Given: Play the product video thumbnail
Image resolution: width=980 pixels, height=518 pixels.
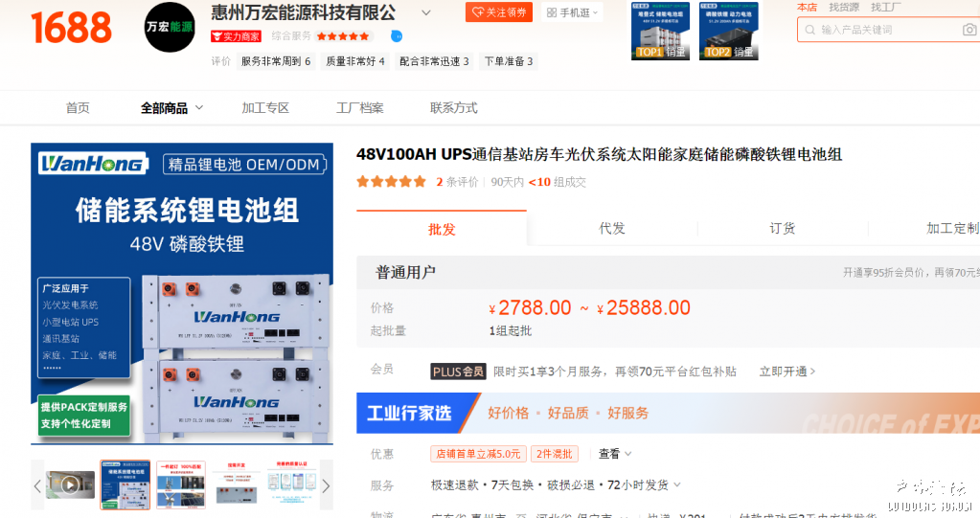Looking at the screenshot, I should coord(70,484).
